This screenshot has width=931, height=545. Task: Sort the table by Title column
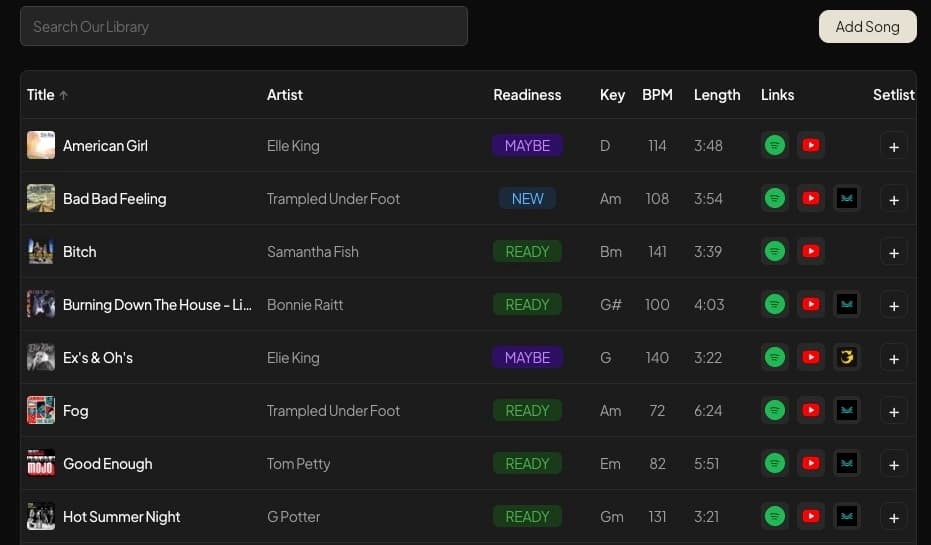coord(47,95)
